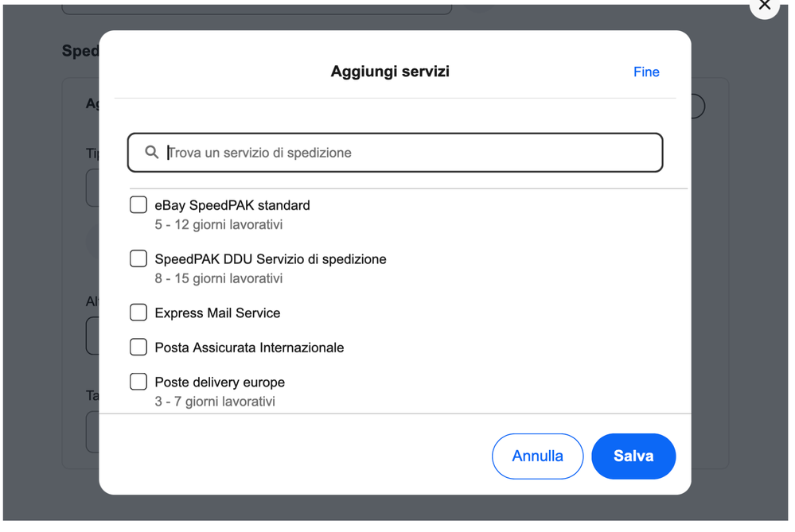
Task: Click the 'SpeedPAK DDU Servizio di spedizione' label
Action: click(x=271, y=259)
